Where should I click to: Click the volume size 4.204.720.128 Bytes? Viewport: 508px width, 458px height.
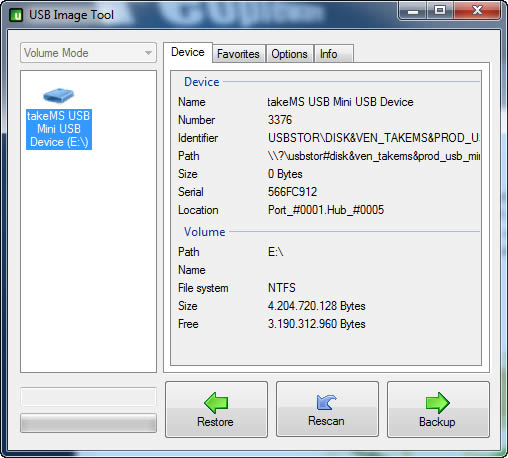click(316, 306)
